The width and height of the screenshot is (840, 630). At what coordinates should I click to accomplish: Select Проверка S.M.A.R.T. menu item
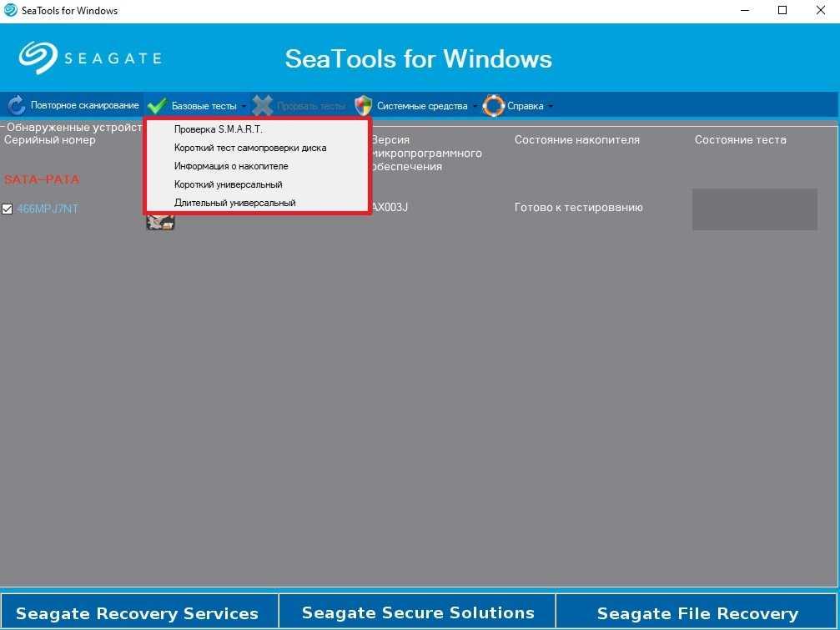257,129
